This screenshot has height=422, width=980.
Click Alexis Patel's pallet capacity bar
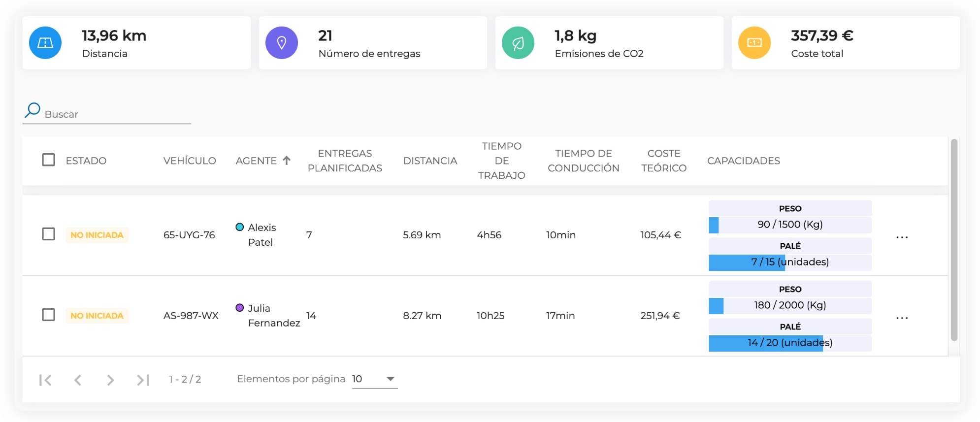tap(790, 262)
